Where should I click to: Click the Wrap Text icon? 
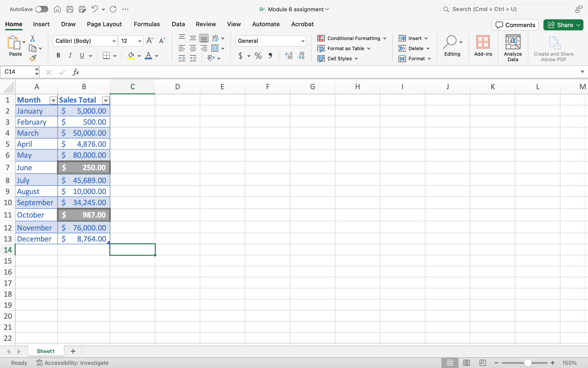[215, 38]
